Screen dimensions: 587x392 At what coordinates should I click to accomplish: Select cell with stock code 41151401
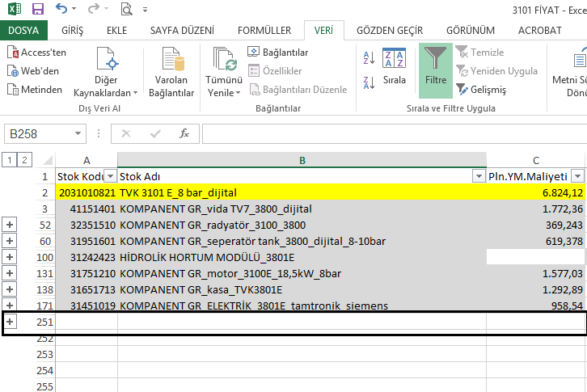pos(87,209)
